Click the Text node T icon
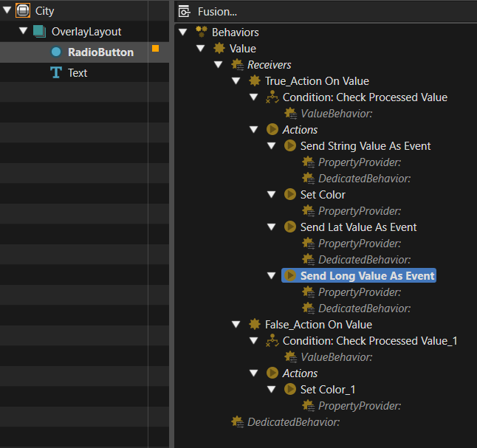Image resolution: width=477 pixels, height=448 pixels. pos(56,72)
